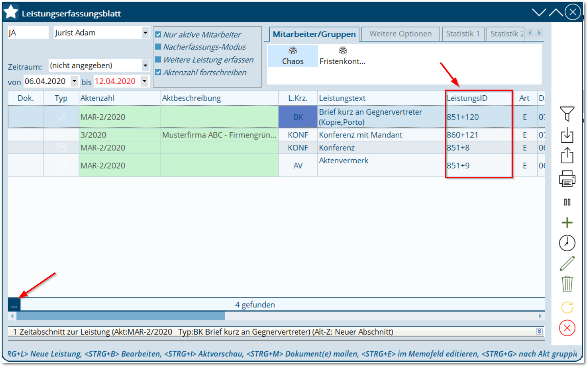Refresh list with yellow circular arrow

point(567,307)
